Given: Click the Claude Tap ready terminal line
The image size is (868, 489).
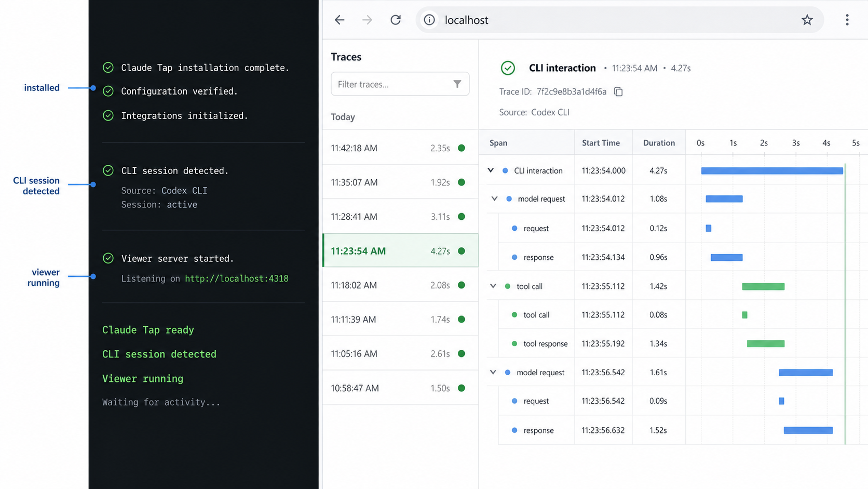Looking at the screenshot, I should (x=148, y=330).
